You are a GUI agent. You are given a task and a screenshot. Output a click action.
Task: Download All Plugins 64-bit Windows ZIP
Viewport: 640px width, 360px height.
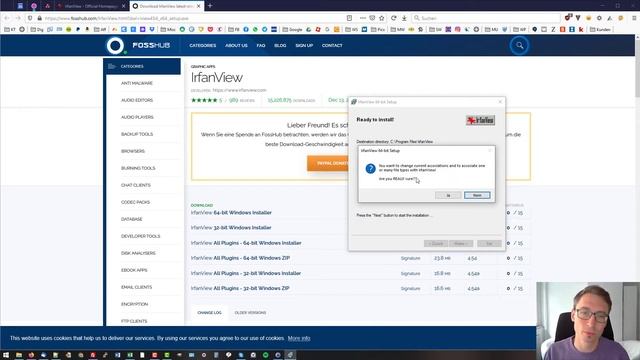[x=240, y=258]
